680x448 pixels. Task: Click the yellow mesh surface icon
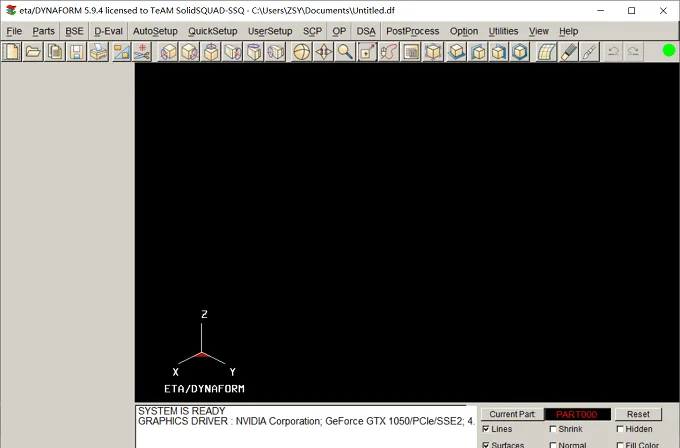[x=546, y=52]
